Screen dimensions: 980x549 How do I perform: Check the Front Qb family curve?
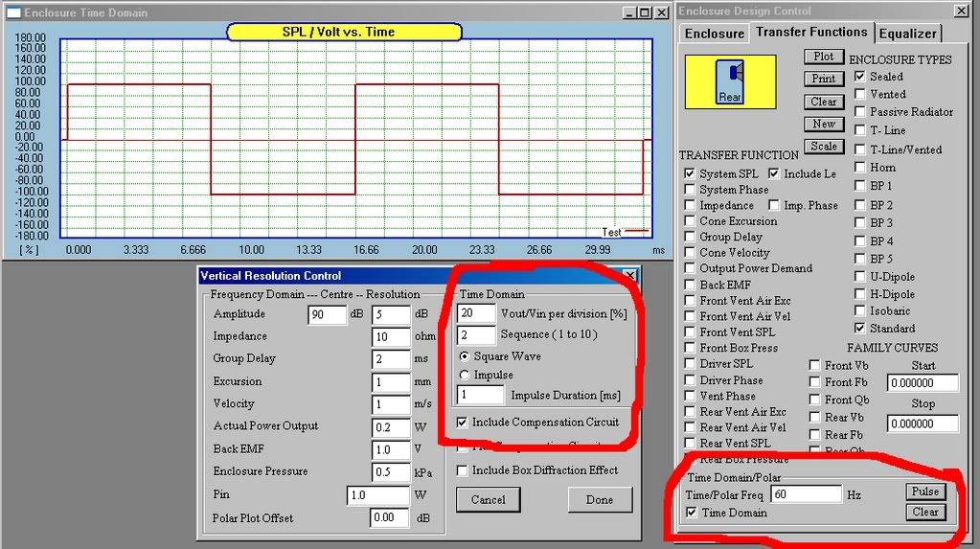(814, 400)
